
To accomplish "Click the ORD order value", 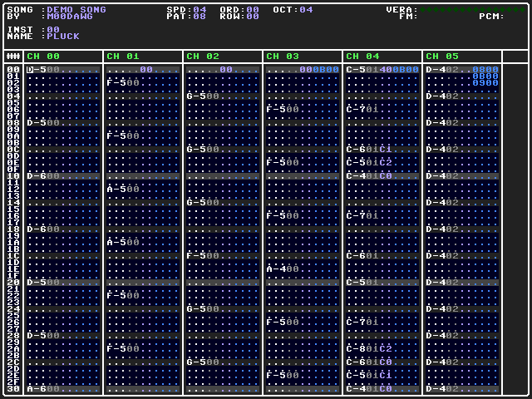I will pyautogui.click(x=253, y=10).
